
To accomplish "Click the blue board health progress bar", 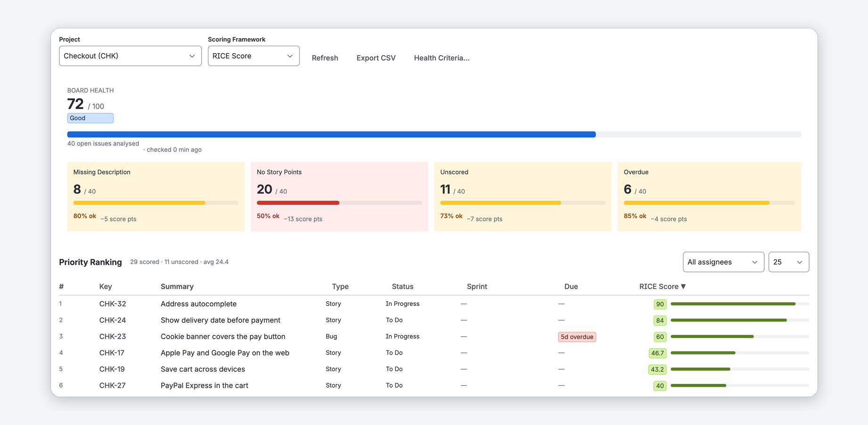I will [x=331, y=135].
